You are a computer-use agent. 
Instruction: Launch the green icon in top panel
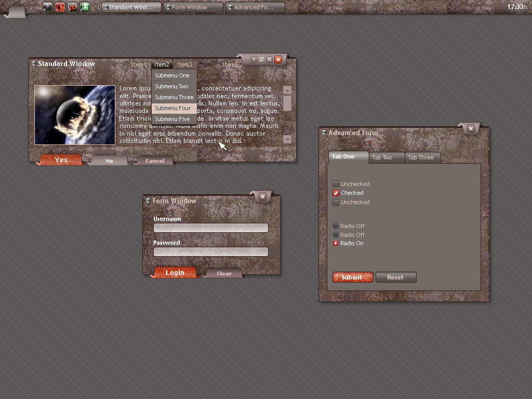[85, 7]
